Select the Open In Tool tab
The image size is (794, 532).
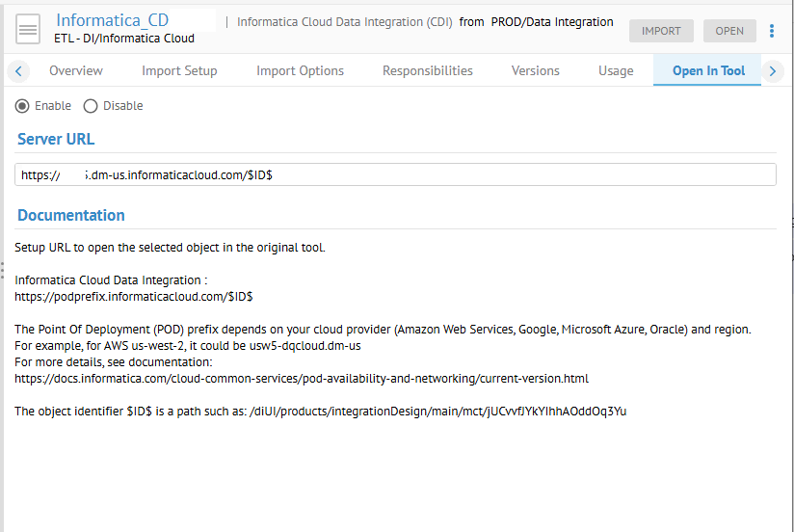[708, 70]
